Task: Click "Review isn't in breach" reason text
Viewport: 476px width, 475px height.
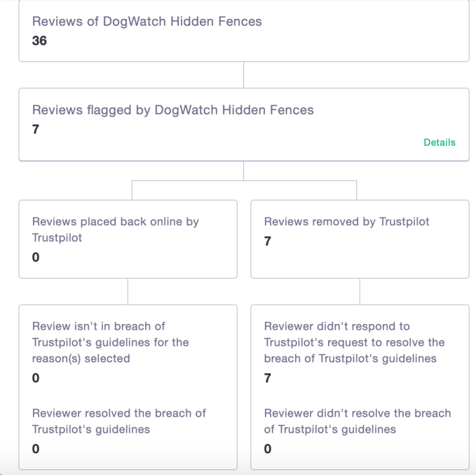Action: click(110, 342)
